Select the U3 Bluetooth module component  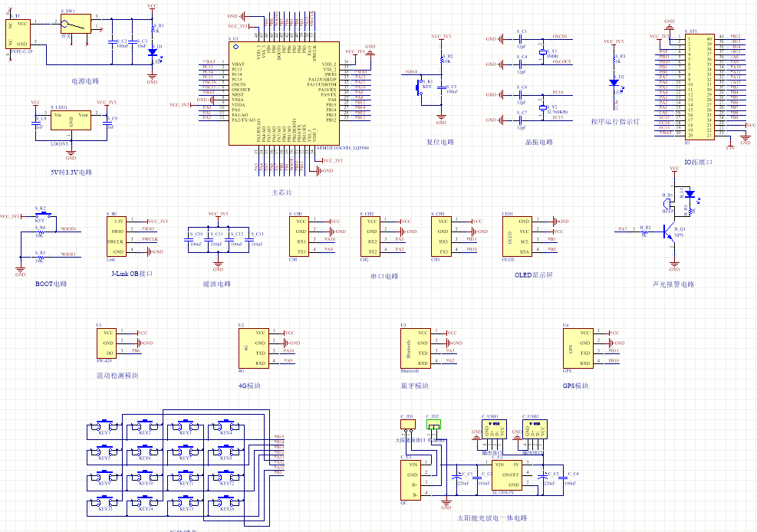[x=416, y=348]
